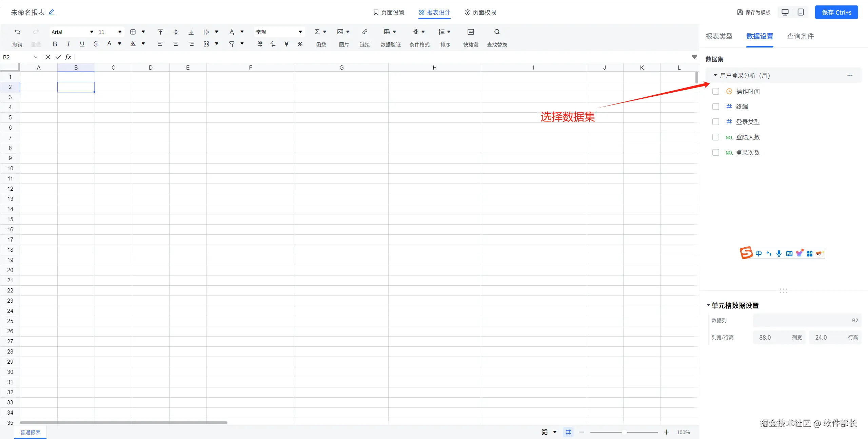The image size is (868, 439).
Task: Switch to mobile device preview icon
Action: (x=801, y=12)
